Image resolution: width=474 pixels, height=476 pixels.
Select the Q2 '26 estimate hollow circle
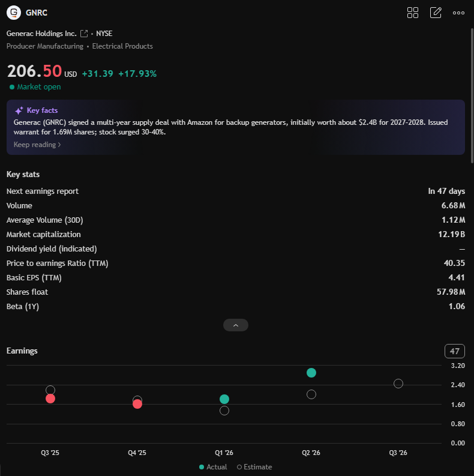pyautogui.click(x=311, y=394)
